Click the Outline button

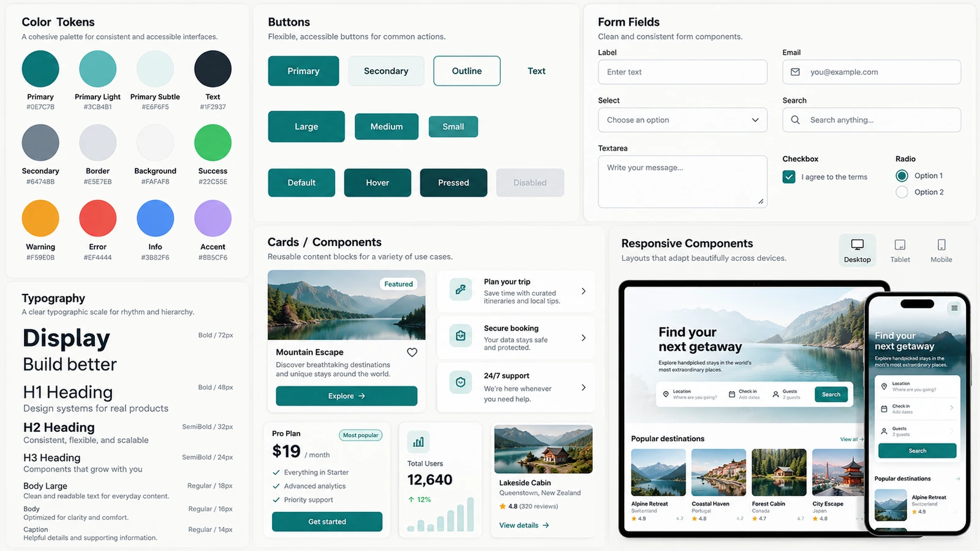[x=467, y=71]
